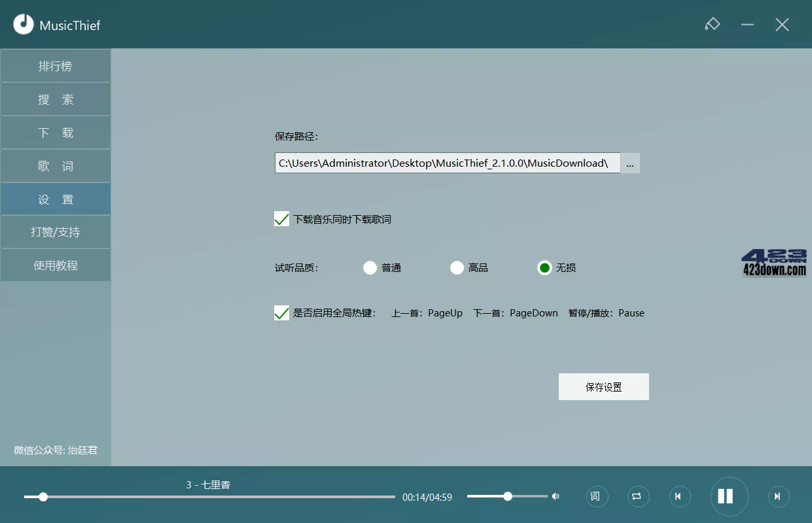Click the 保存设置 button
The image size is (812, 523).
click(x=603, y=386)
